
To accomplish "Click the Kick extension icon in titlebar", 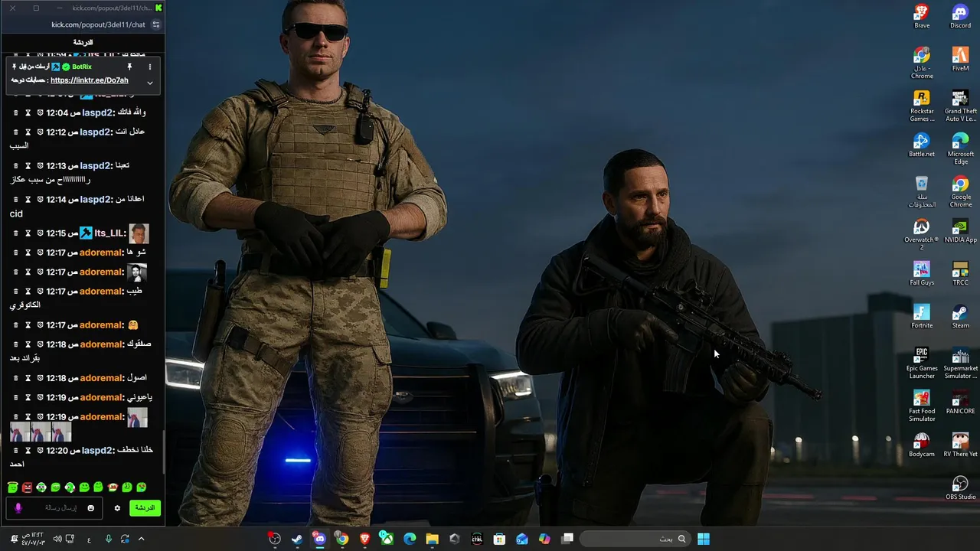I will point(158,8).
